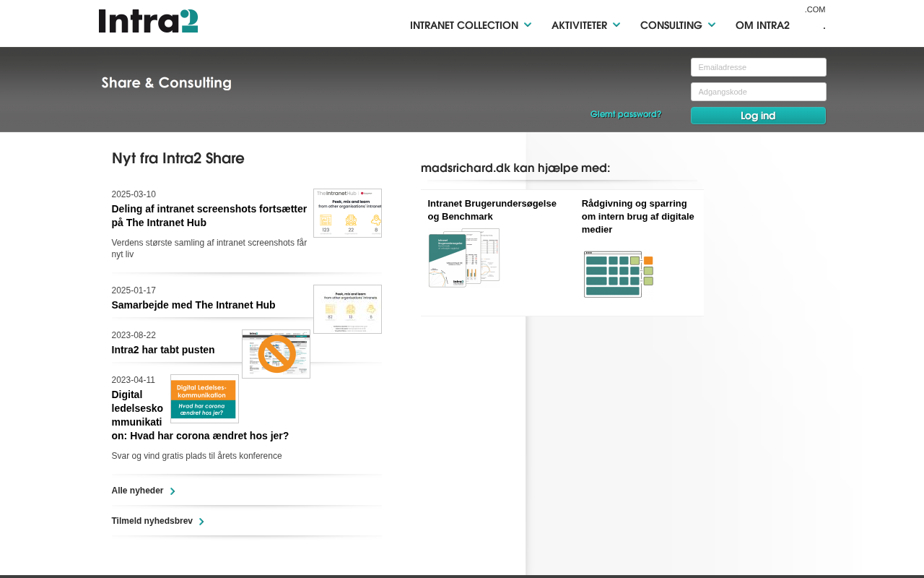Click the Glemt password? link

(626, 114)
